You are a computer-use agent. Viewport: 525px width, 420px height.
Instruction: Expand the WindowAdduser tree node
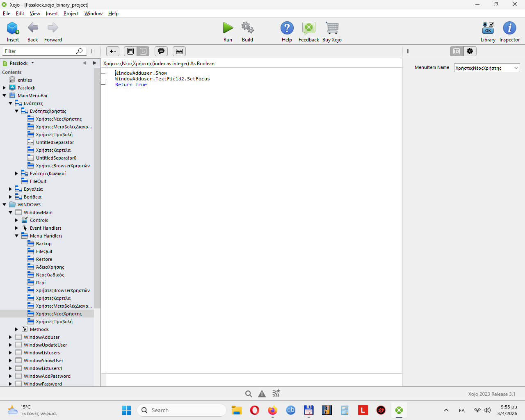point(10,337)
